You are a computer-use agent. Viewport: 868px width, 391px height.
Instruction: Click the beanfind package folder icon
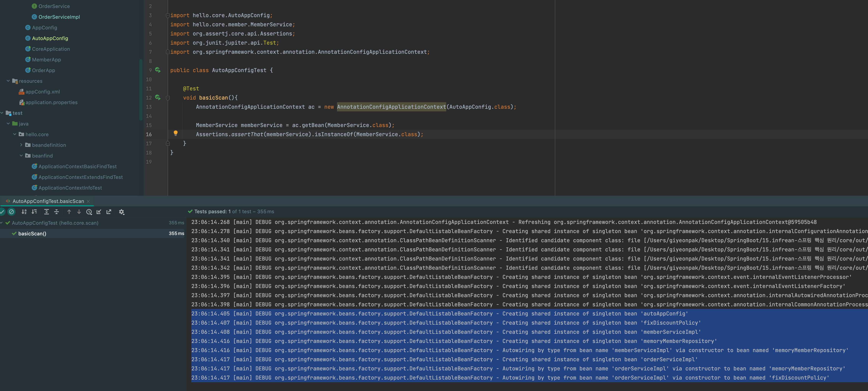click(x=28, y=155)
